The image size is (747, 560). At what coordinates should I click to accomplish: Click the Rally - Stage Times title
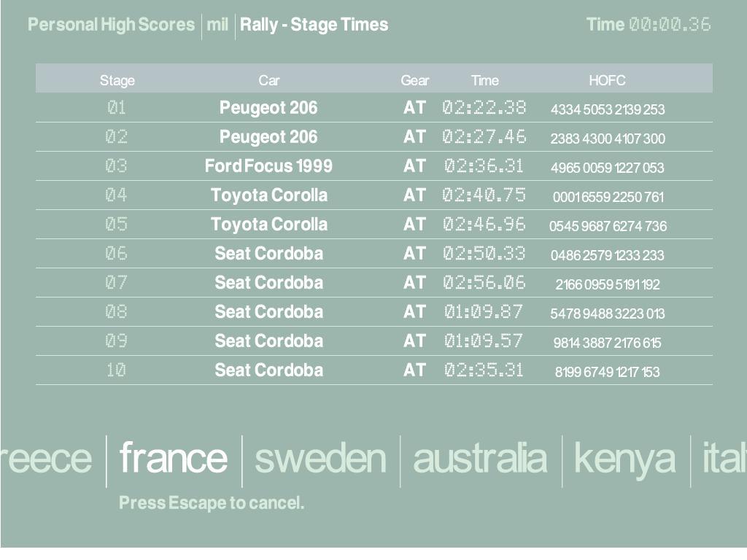(x=314, y=25)
